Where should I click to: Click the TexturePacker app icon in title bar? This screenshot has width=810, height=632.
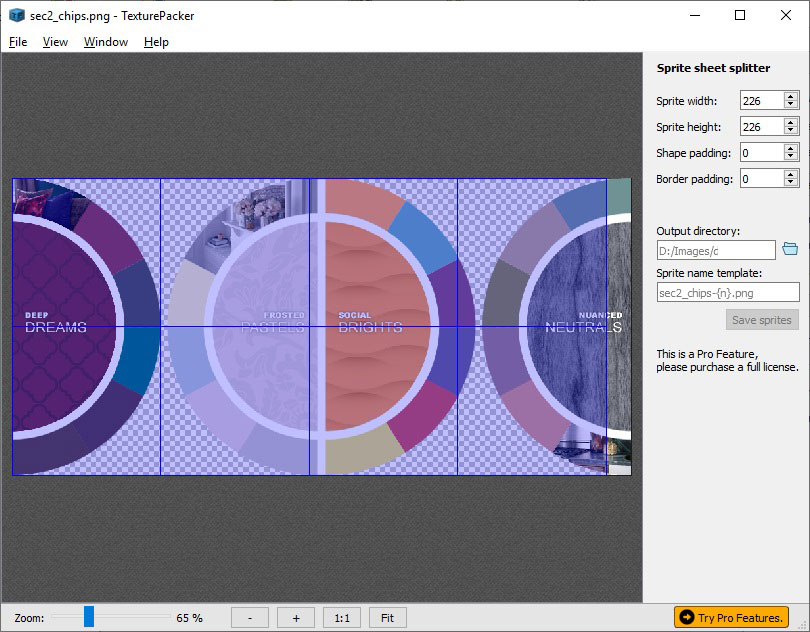point(16,15)
